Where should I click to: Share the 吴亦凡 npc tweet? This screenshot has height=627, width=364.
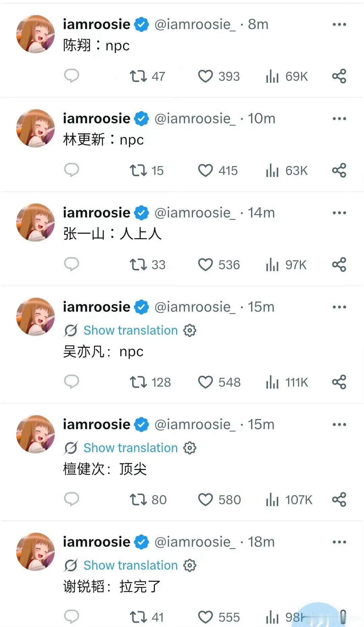click(339, 382)
